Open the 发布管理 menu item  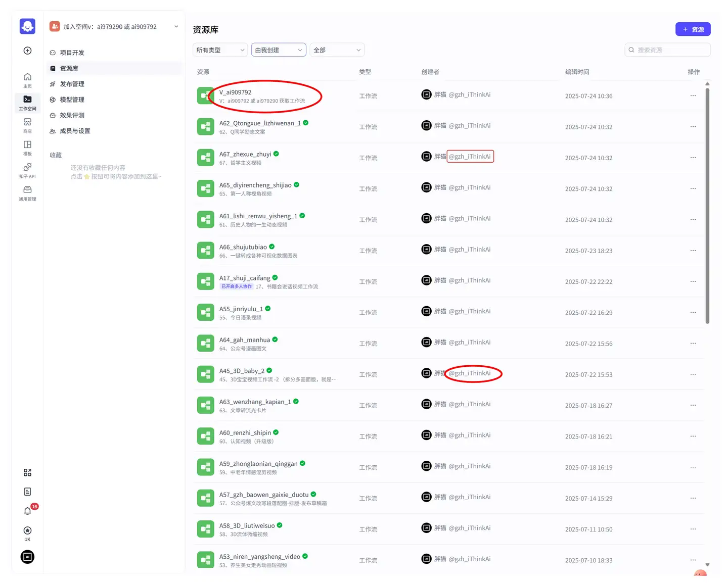pyautogui.click(x=72, y=84)
